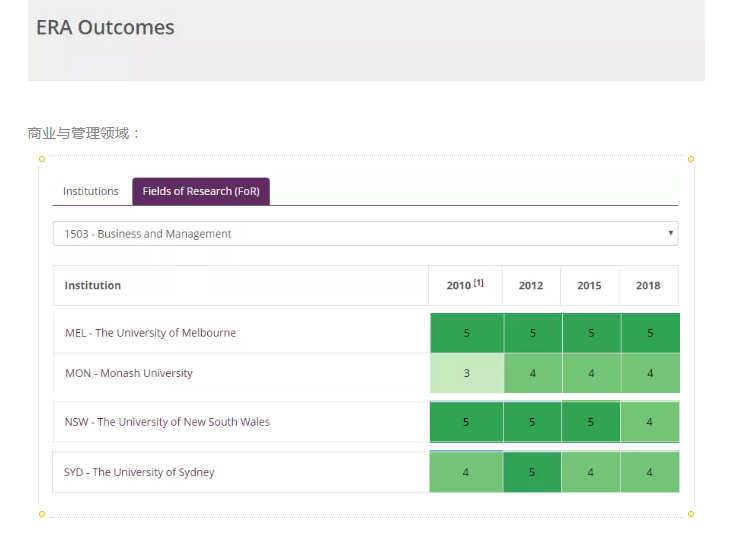The image size is (734, 542).
Task: Click Monash's 2015 rating cell
Action: coord(592,373)
